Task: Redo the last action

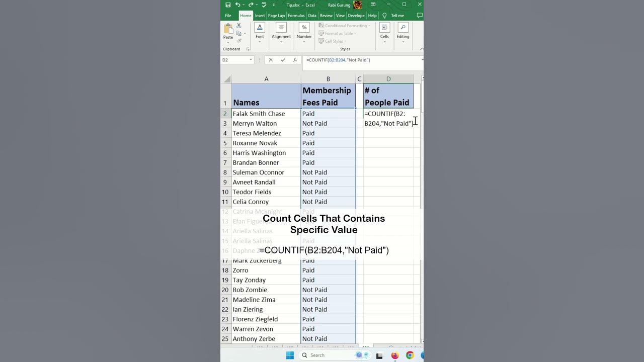Action: pyautogui.click(x=251, y=5)
